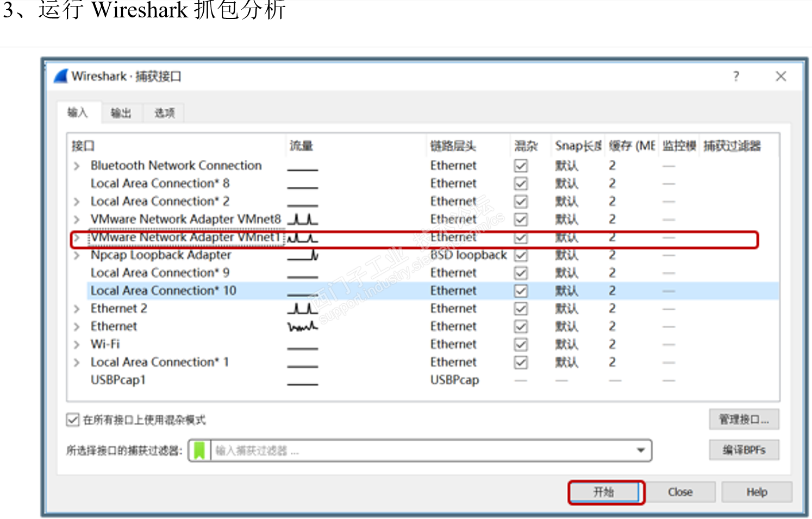Image resolution: width=812 pixels, height=519 pixels.
Task: Open the 管理接口... dialog
Action: pyautogui.click(x=744, y=420)
